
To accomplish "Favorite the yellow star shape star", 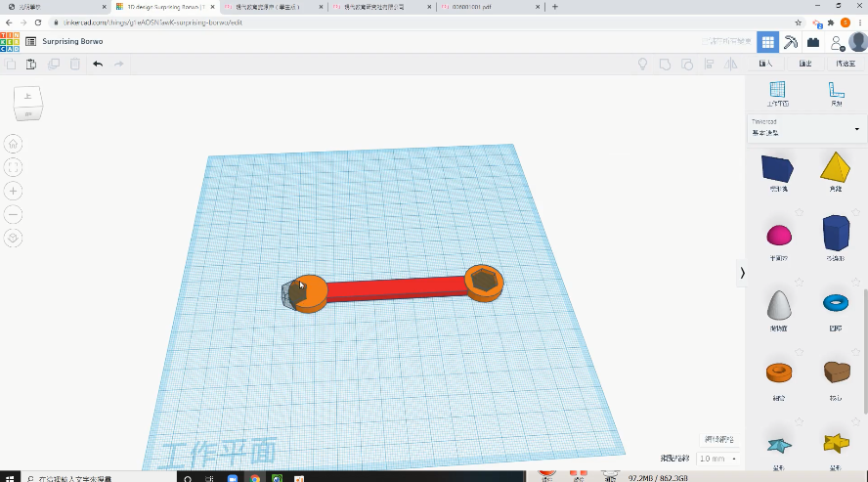I will [x=856, y=421].
